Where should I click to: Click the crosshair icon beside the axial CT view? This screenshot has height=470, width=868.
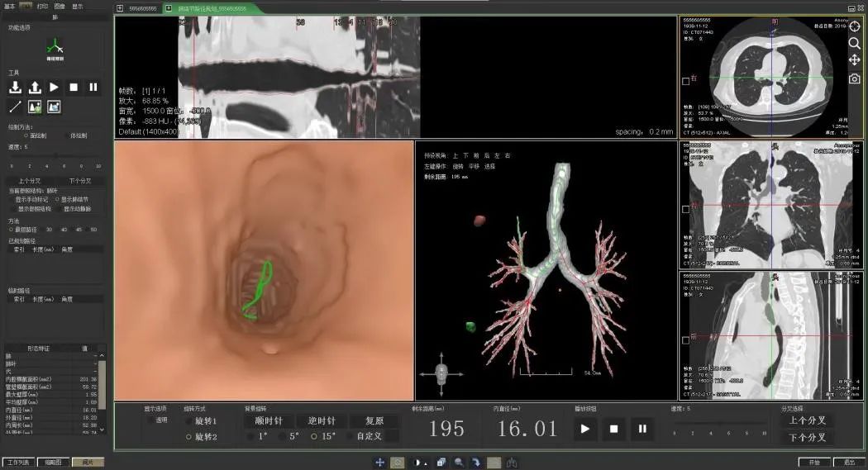pyautogui.click(x=855, y=26)
